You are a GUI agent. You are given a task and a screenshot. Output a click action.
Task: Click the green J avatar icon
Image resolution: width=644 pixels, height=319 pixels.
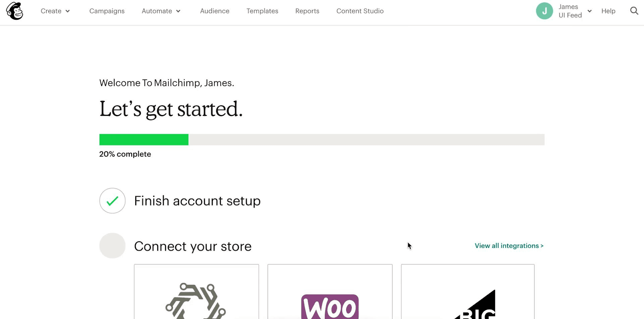pos(544,11)
